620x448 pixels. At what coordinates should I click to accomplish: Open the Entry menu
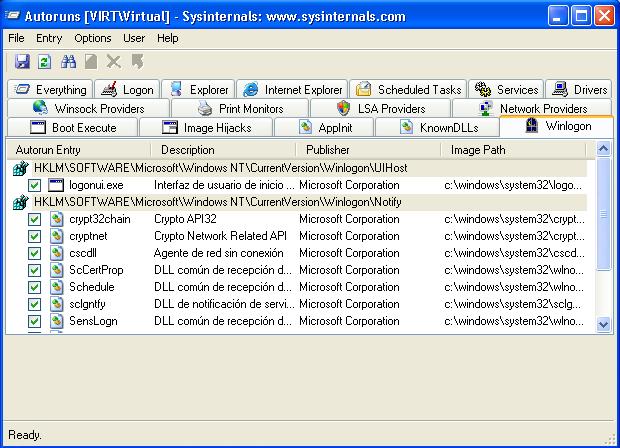pyautogui.click(x=49, y=38)
